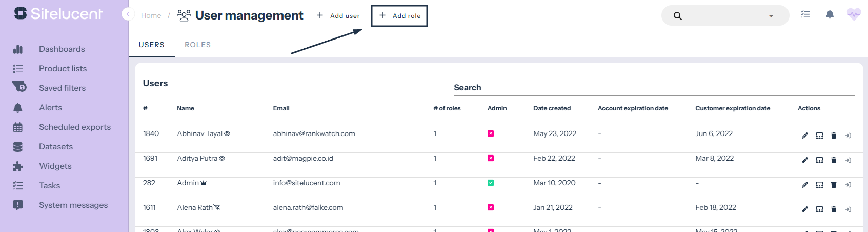Select the USERS tab

tap(151, 45)
